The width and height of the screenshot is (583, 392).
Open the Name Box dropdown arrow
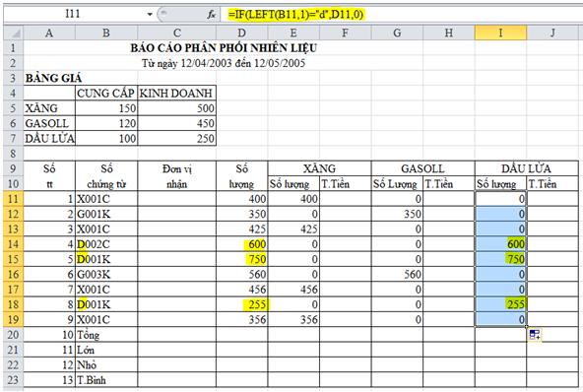(150, 14)
